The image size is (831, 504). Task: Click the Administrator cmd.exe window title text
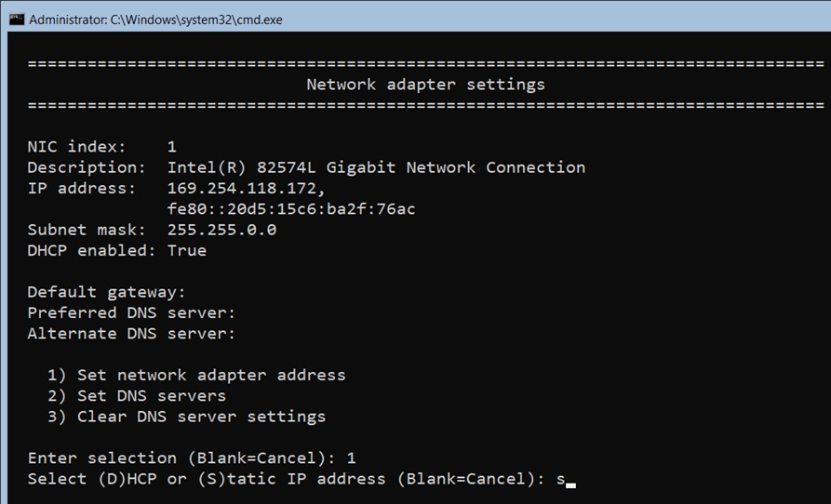[155, 20]
